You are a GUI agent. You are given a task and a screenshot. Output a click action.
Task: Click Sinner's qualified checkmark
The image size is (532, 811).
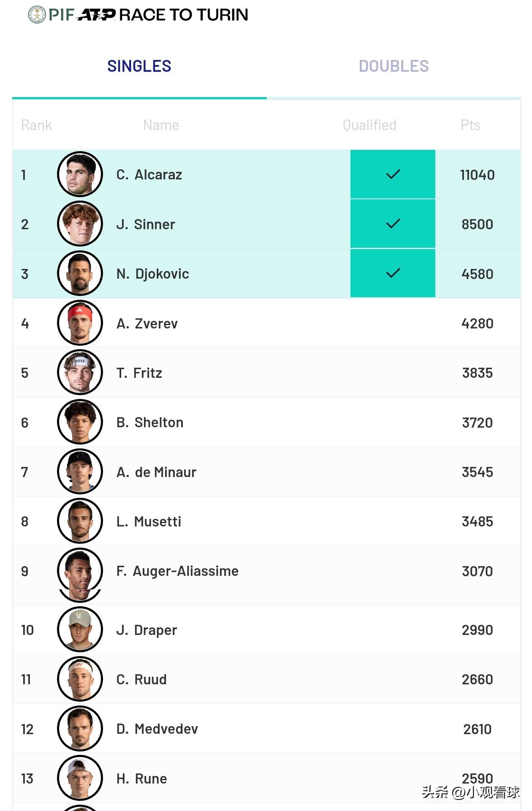(x=393, y=224)
